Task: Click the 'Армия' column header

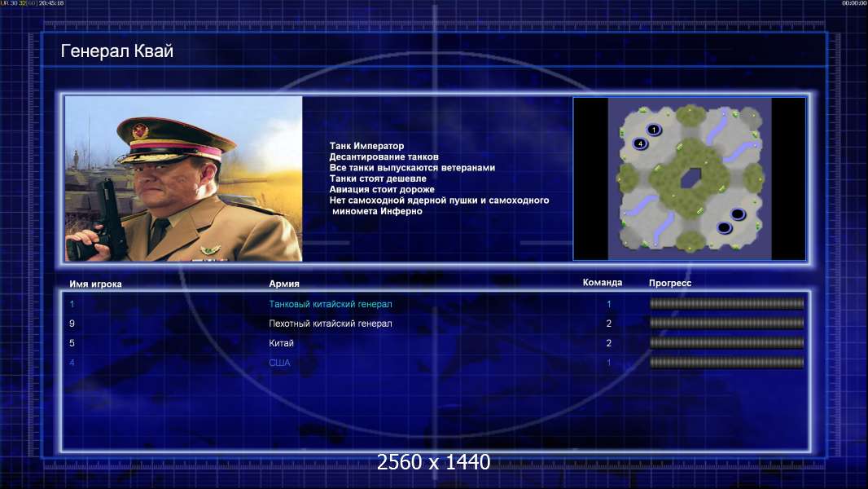Action: [284, 284]
